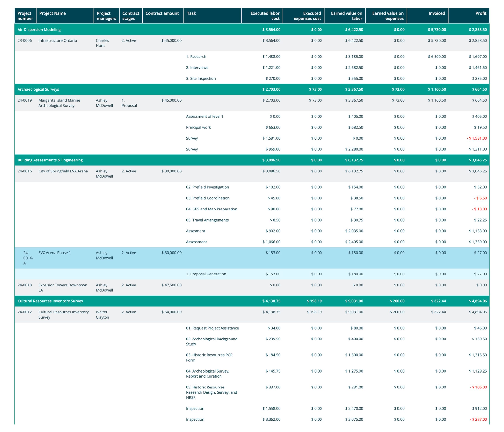Select the Profit column header
504x432 pixels.
coord(481,13)
